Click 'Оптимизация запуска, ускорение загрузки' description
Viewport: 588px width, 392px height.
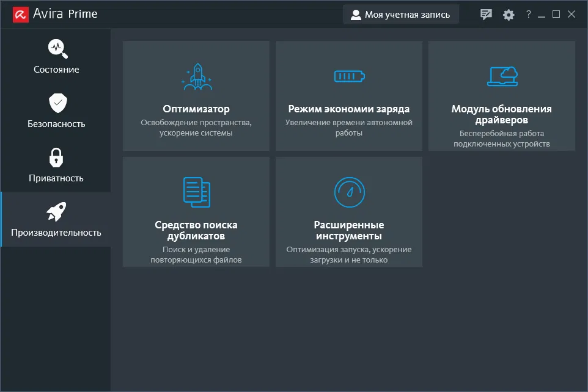(x=349, y=255)
